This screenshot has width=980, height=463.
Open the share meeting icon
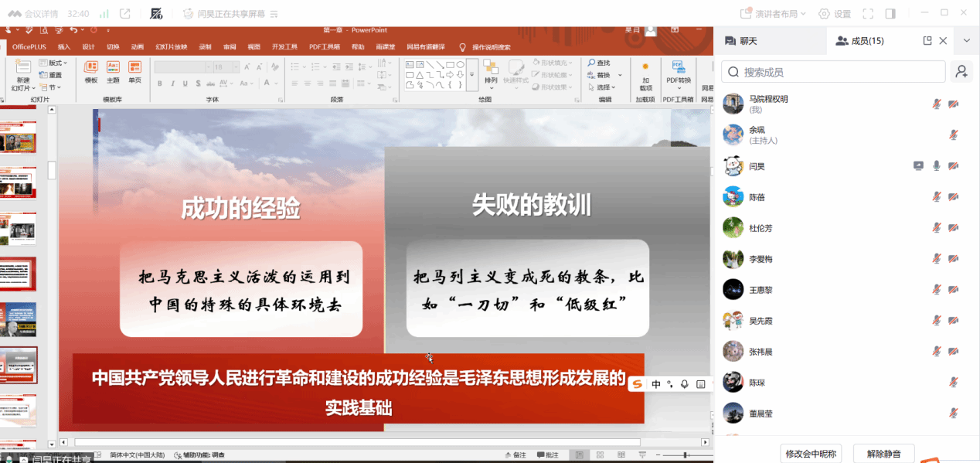tap(125, 14)
